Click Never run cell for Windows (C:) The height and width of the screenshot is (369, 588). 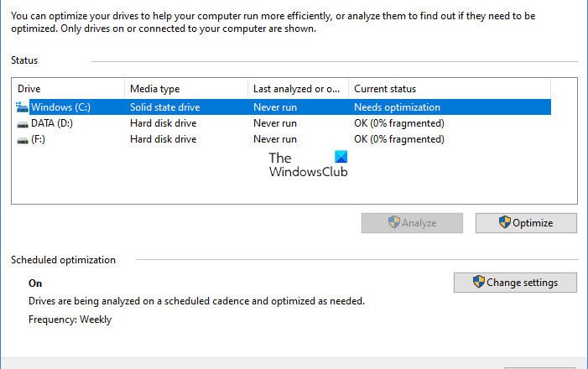click(274, 107)
